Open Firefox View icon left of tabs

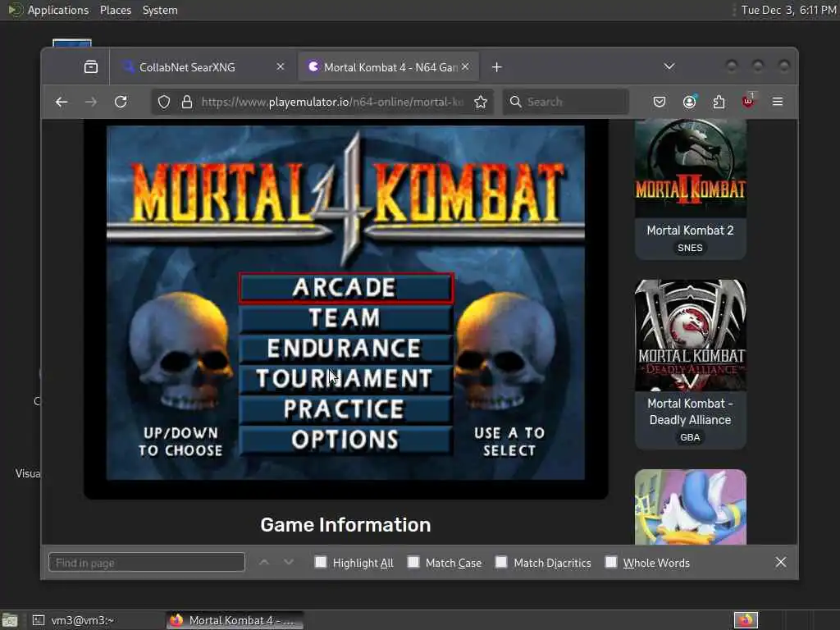point(91,67)
